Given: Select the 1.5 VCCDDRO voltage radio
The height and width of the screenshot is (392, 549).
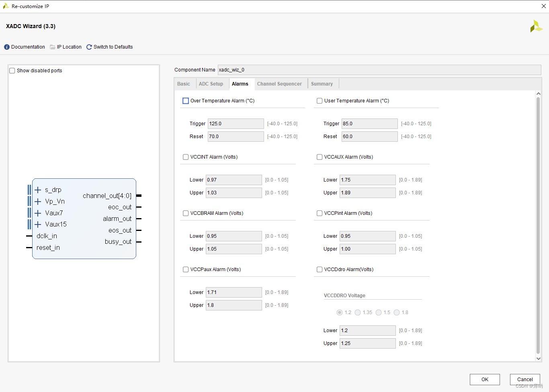Looking at the screenshot, I should point(379,312).
